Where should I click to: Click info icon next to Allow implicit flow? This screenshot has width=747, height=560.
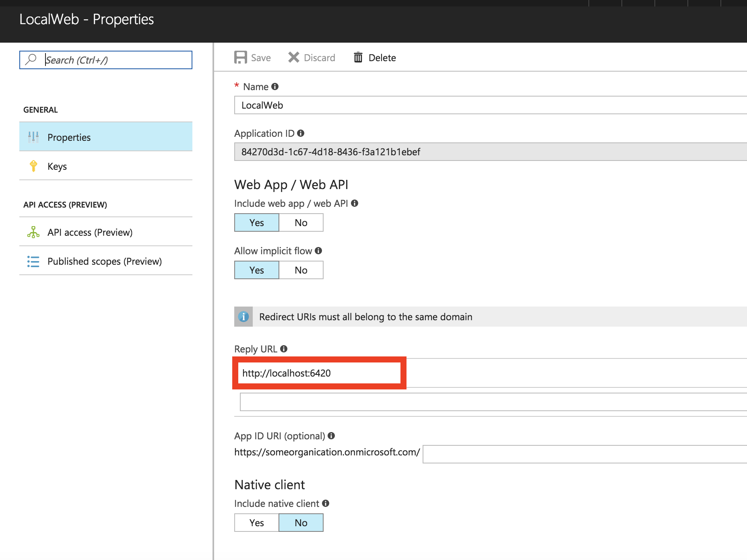318,251
